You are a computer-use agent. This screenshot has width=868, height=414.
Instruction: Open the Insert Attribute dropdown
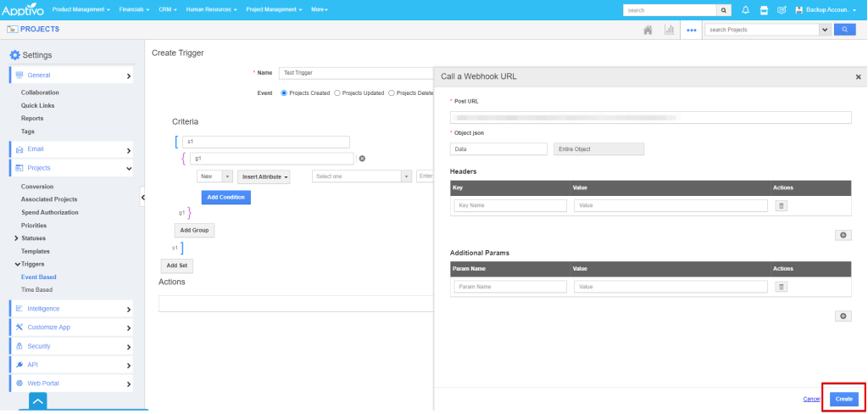[x=264, y=176]
